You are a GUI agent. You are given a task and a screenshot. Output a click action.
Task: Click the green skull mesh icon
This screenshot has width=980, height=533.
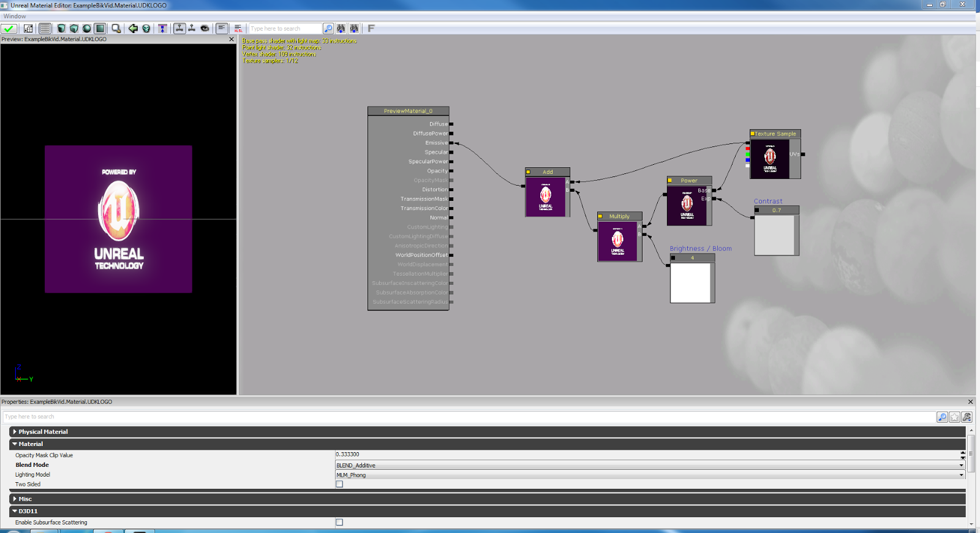coord(146,29)
